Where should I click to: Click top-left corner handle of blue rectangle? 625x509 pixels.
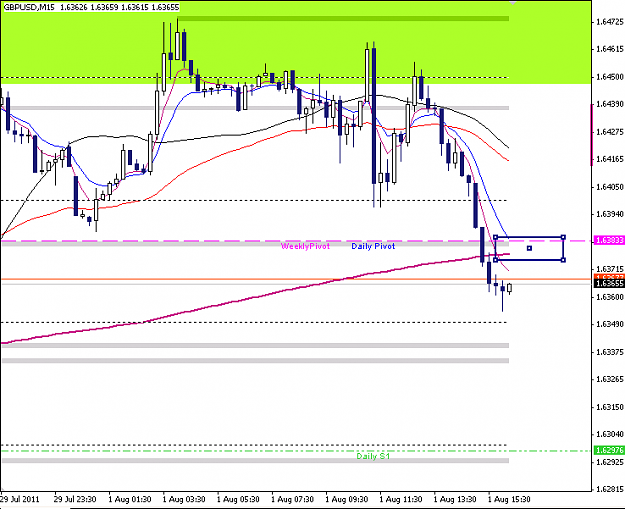(x=495, y=237)
